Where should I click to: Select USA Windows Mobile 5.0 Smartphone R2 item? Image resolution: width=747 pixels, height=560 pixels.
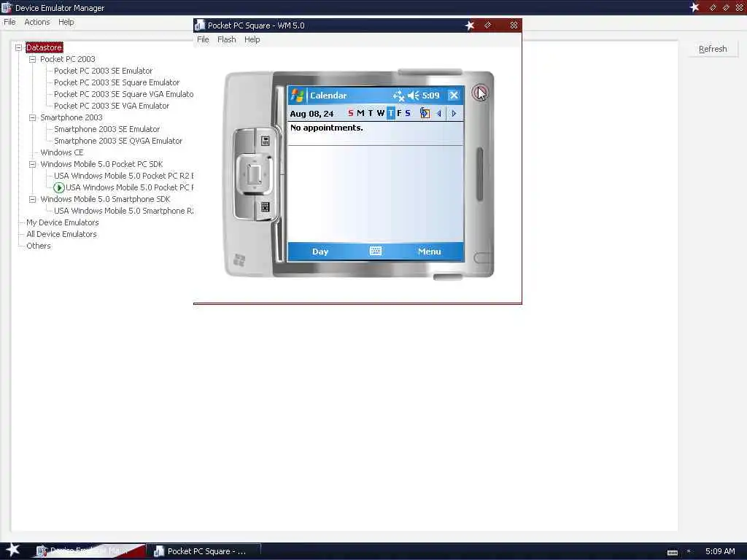pyautogui.click(x=123, y=211)
